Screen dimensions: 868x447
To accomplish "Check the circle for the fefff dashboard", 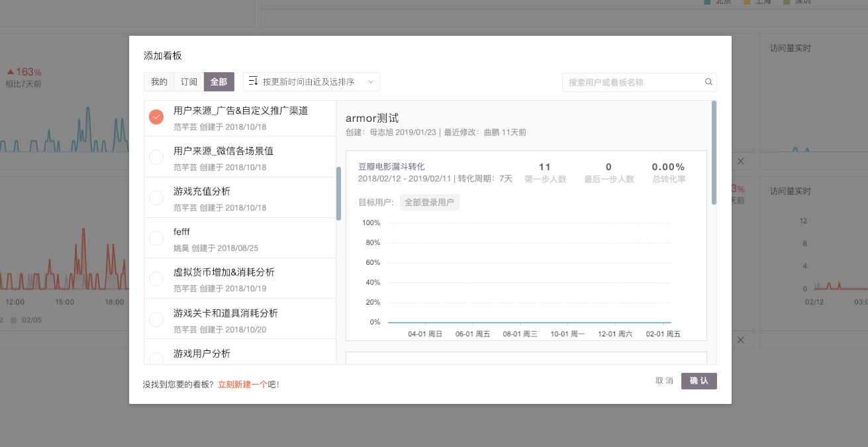I will pyautogui.click(x=156, y=238).
